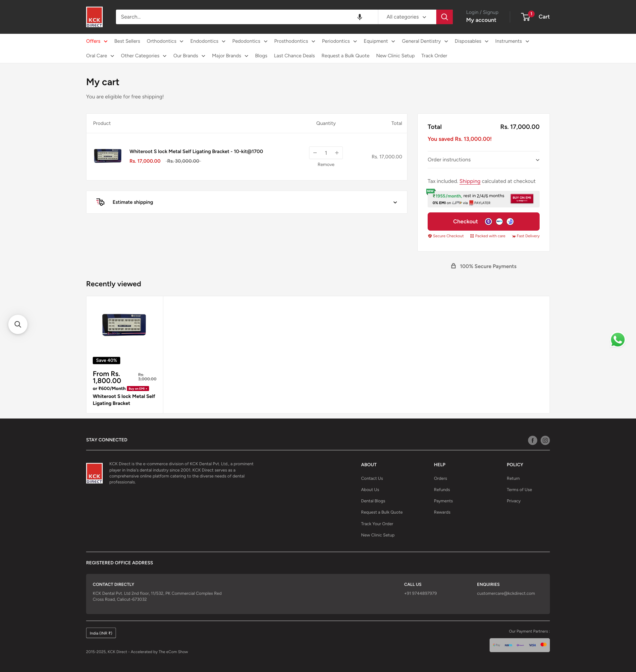This screenshot has height=672, width=636.
Task: Click cart item bracket kit thumbnail
Action: point(107,156)
